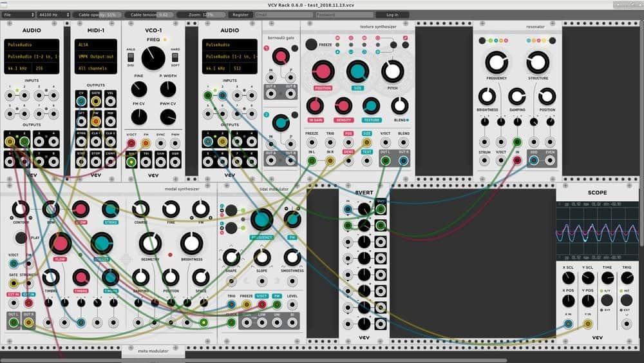Click the TRIG jack on texture synthesizer

click(330, 142)
